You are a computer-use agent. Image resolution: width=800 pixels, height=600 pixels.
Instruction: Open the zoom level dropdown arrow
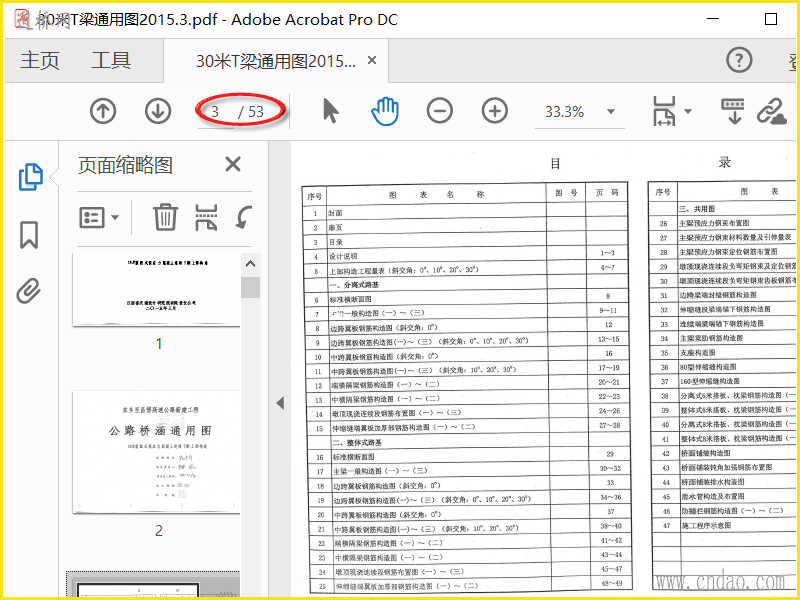point(611,112)
